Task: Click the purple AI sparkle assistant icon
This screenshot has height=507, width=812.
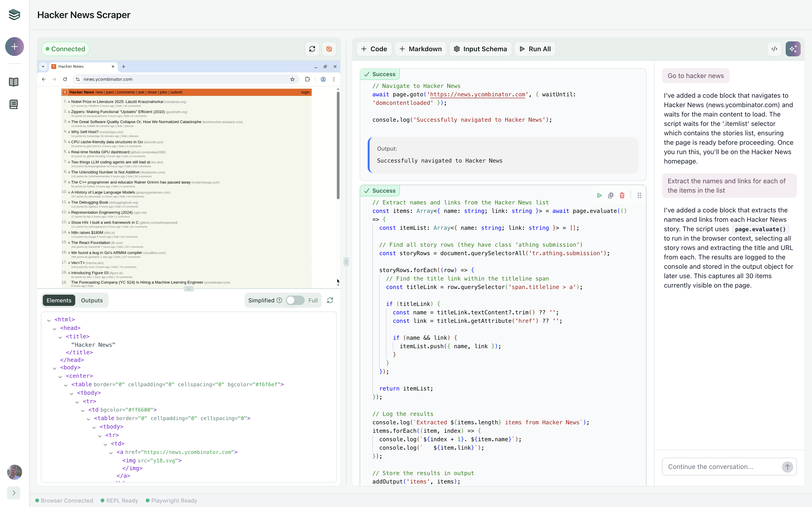Action: click(x=793, y=49)
